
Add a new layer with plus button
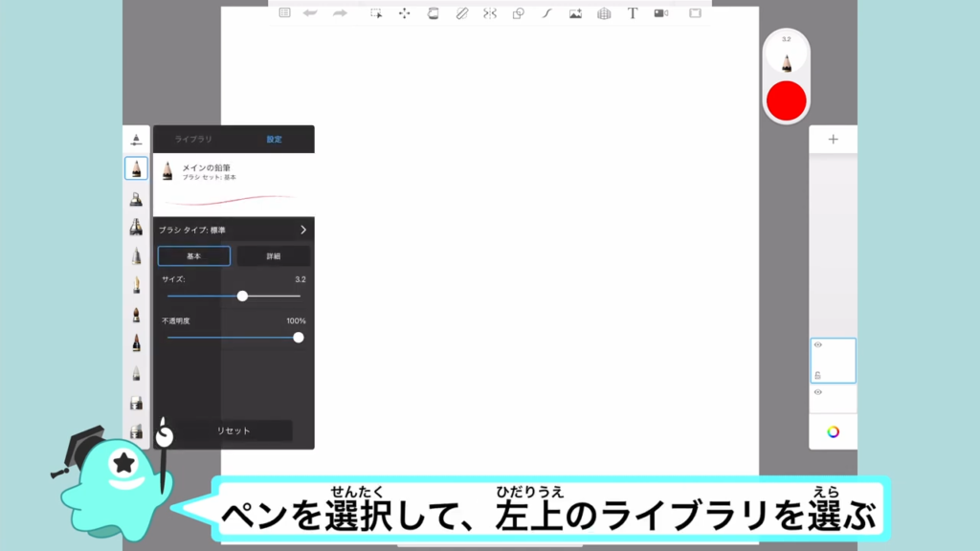833,140
